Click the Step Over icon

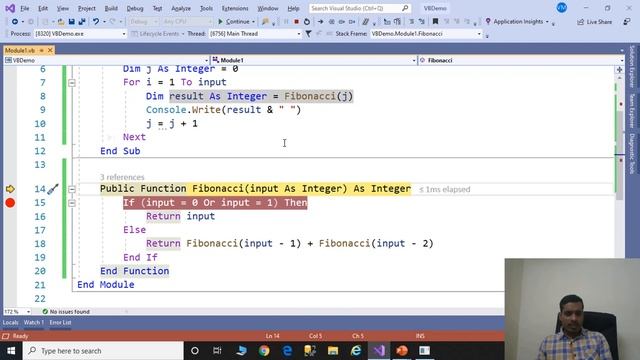point(342,22)
